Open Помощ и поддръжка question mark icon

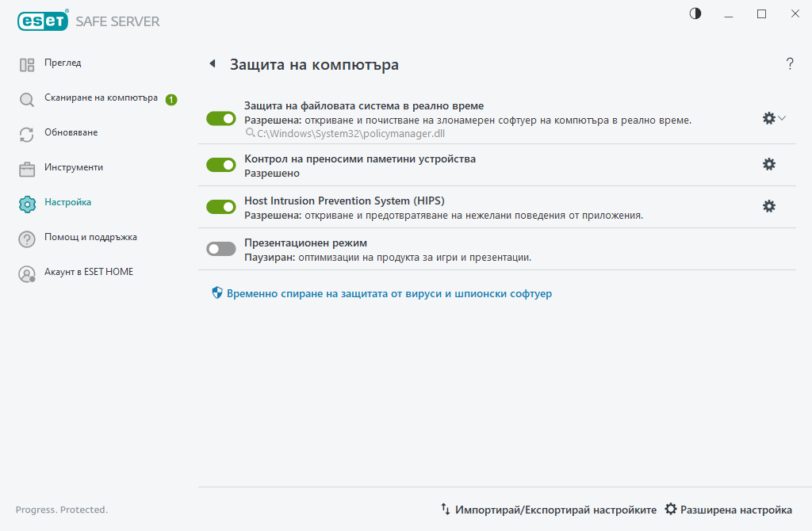pos(25,237)
